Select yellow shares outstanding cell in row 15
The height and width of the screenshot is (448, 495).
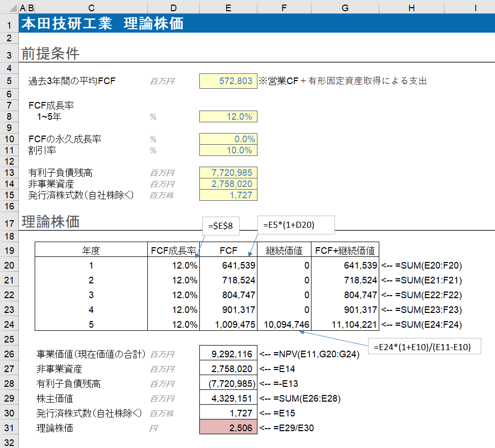[x=228, y=195]
